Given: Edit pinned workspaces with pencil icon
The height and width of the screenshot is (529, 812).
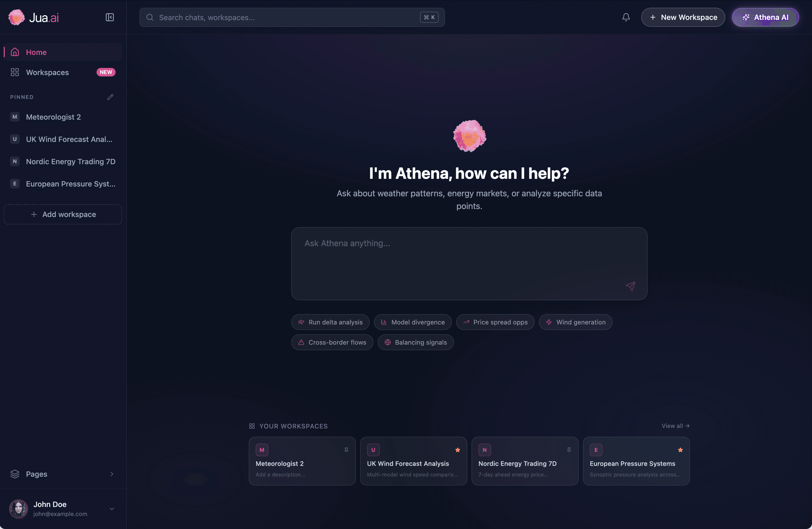Looking at the screenshot, I should (110, 97).
